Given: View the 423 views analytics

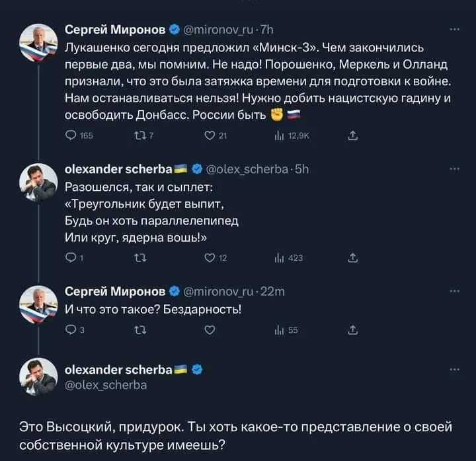Looking at the screenshot, I should click(282, 258).
